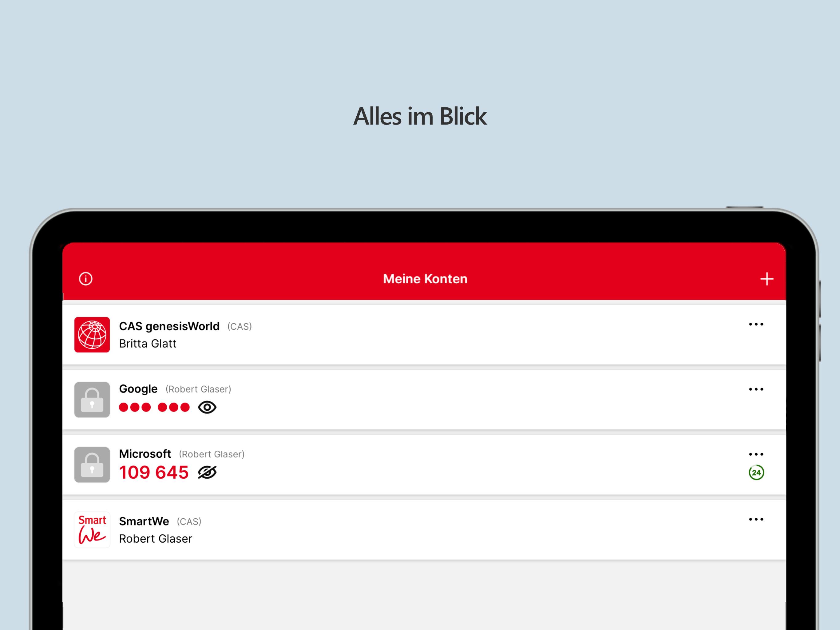Select the Microsoft account title

coord(145,454)
